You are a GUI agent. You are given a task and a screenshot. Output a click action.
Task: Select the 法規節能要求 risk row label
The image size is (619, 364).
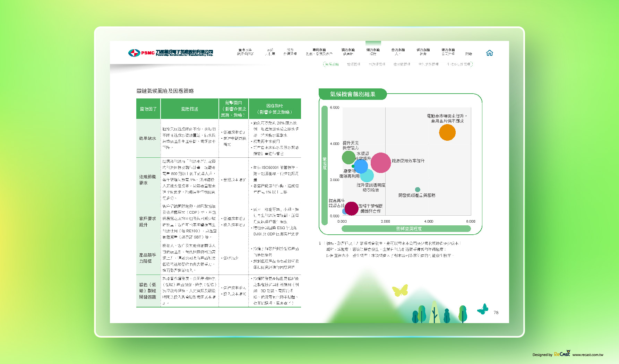148,180
